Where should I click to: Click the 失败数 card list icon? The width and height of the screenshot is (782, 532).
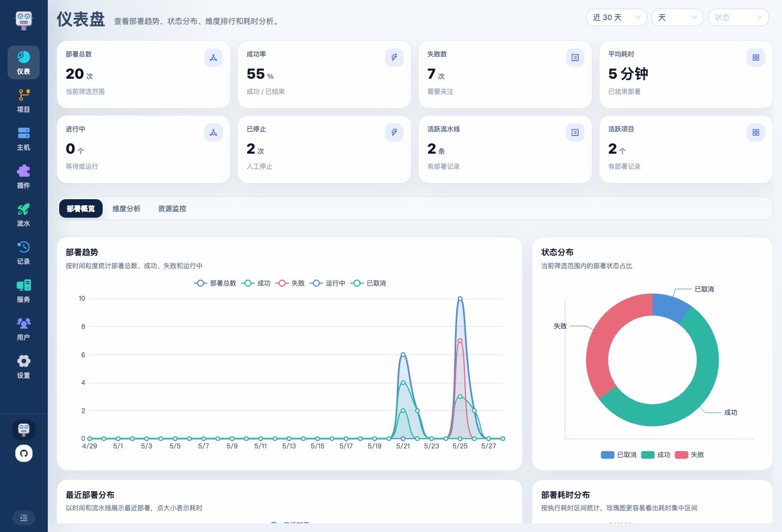click(575, 58)
